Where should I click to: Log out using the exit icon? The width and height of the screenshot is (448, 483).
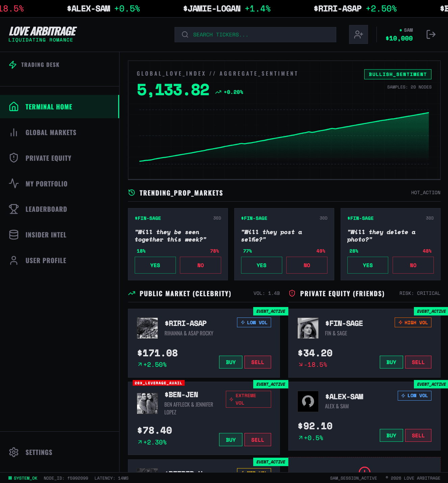(431, 34)
